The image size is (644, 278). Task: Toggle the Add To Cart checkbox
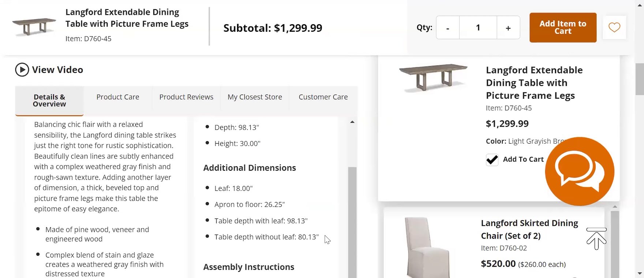click(492, 160)
